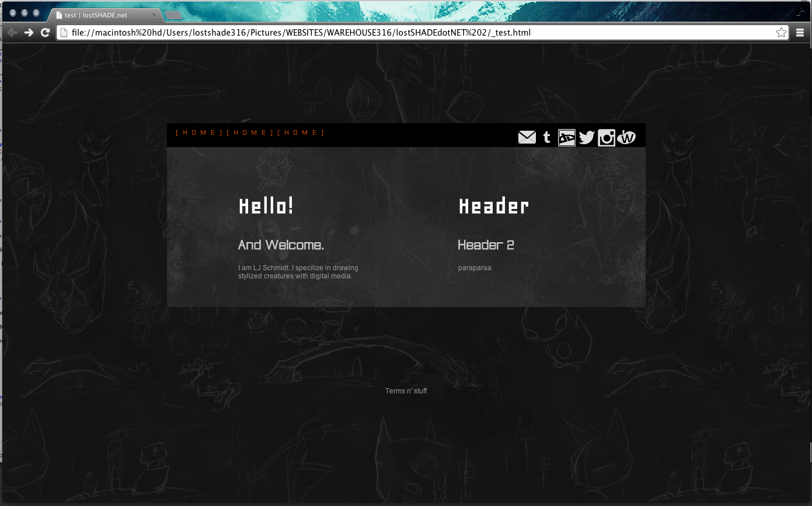Image resolution: width=812 pixels, height=506 pixels.
Task: Visit the Weasyl icon link
Action: pyautogui.click(x=626, y=137)
